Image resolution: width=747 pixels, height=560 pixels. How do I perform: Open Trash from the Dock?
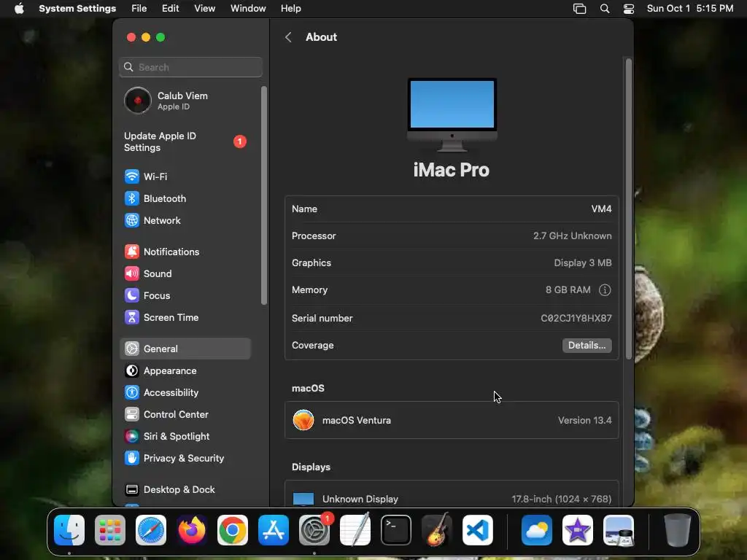(x=678, y=530)
